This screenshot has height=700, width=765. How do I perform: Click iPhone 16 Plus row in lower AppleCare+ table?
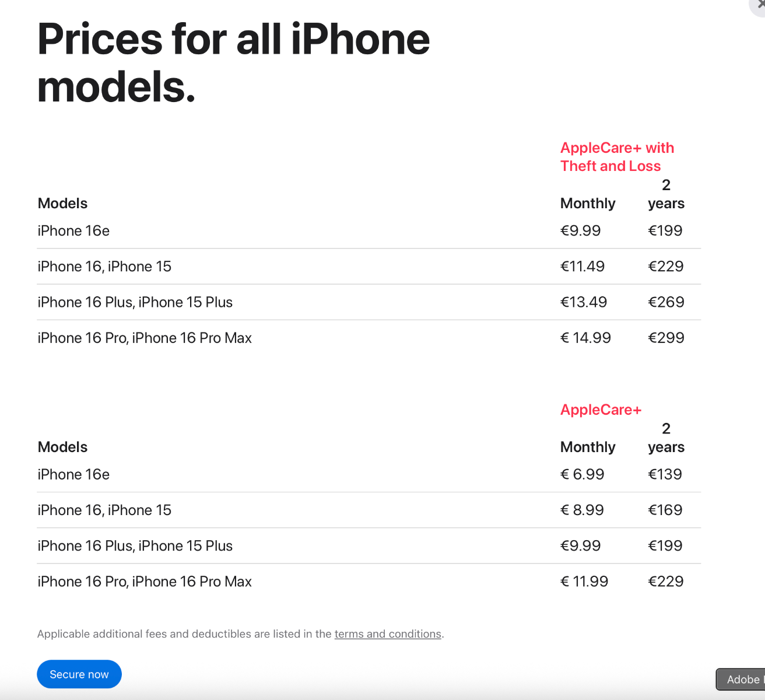tap(369, 546)
